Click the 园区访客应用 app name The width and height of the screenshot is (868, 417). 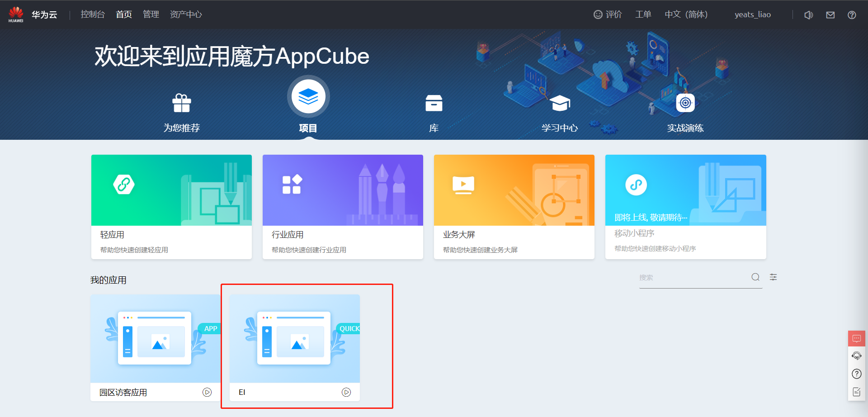(x=123, y=392)
